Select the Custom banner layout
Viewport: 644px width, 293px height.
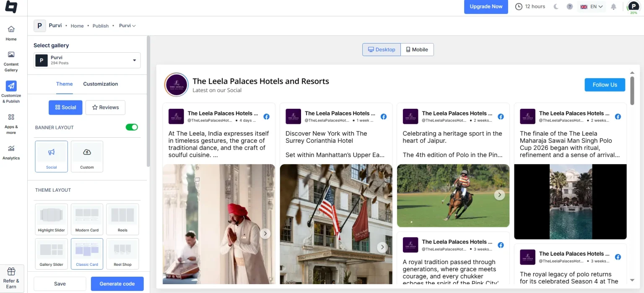tap(87, 156)
